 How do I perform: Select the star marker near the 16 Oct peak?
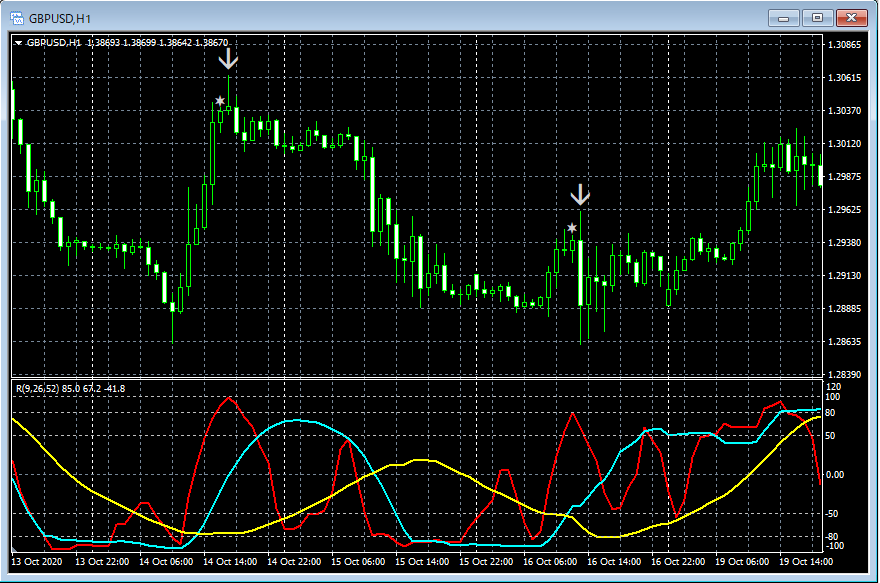571,228
